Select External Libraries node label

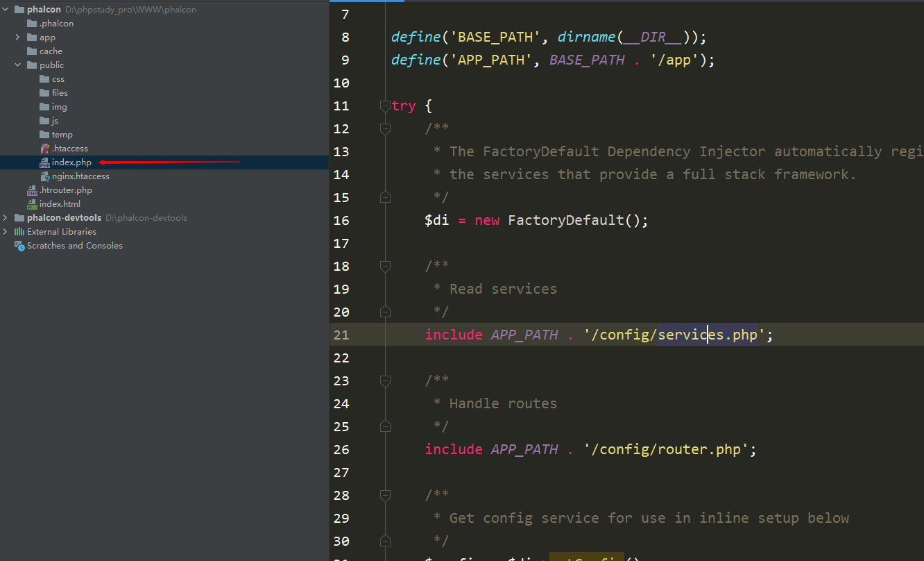pyautogui.click(x=62, y=232)
